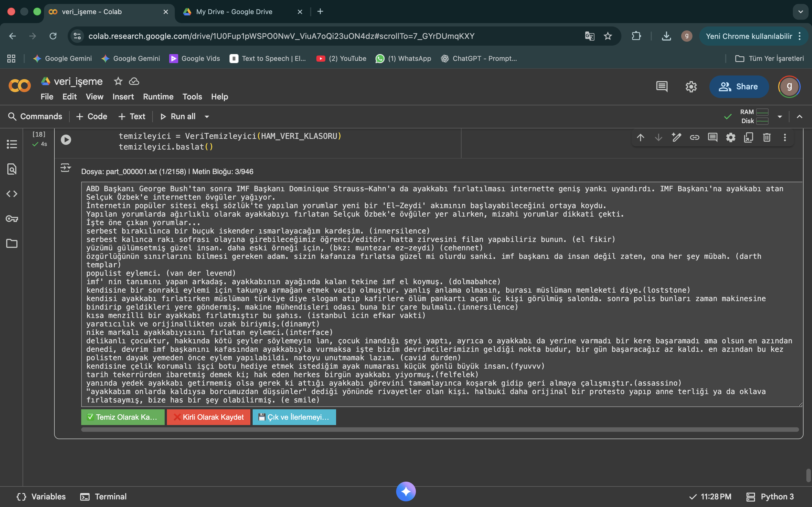Click the Share button
This screenshot has width=812, height=507.
tap(738, 86)
